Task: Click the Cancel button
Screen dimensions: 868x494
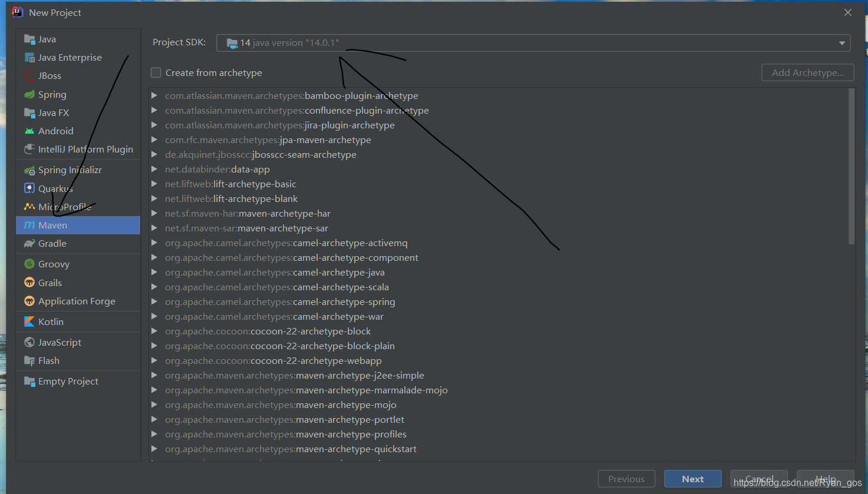Action: pos(759,479)
